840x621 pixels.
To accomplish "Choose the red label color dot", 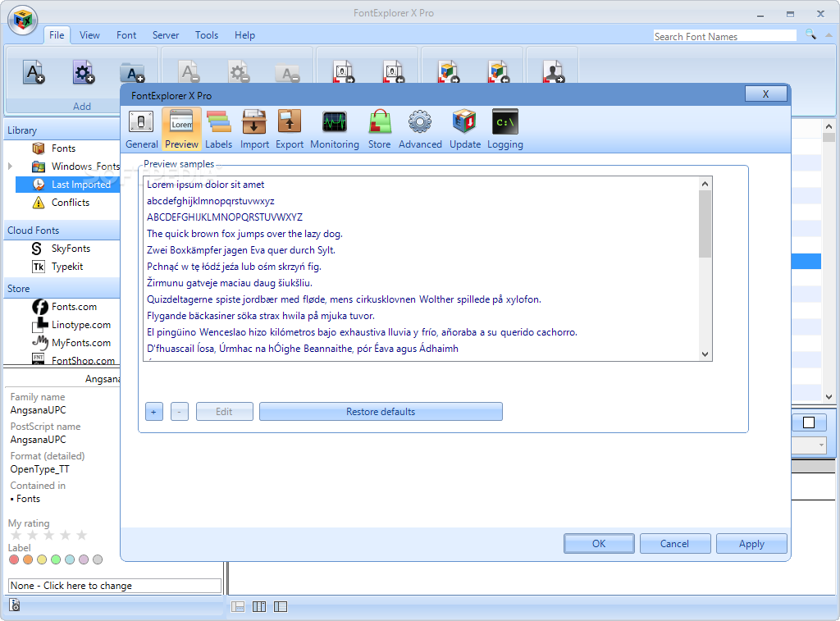I will pyautogui.click(x=14, y=559).
